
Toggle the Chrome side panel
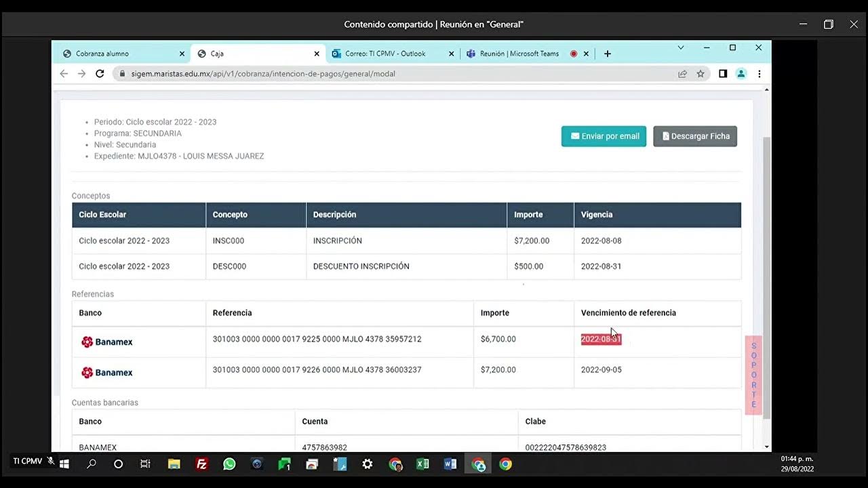coord(723,73)
